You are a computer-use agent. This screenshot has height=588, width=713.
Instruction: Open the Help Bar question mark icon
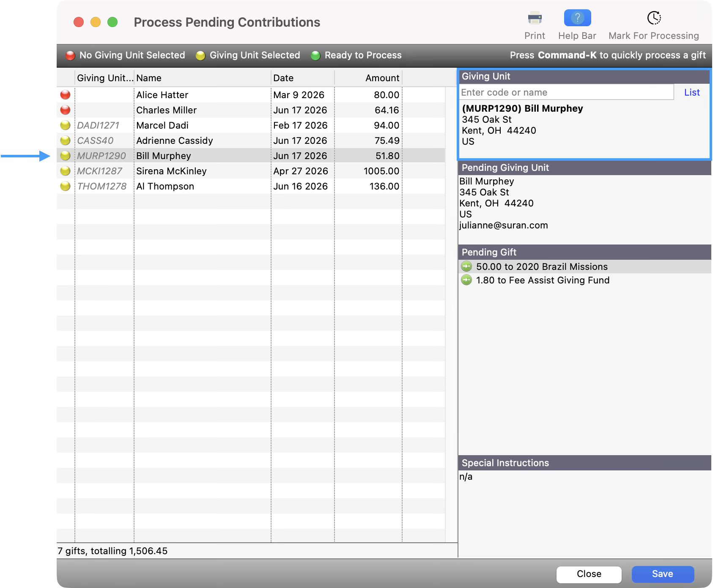[577, 18]
